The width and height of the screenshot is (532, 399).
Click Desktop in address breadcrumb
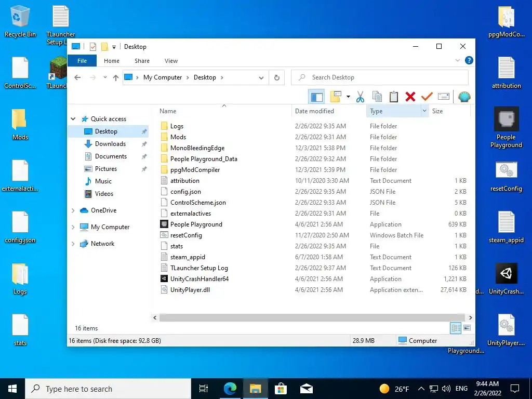coord(205,77)
